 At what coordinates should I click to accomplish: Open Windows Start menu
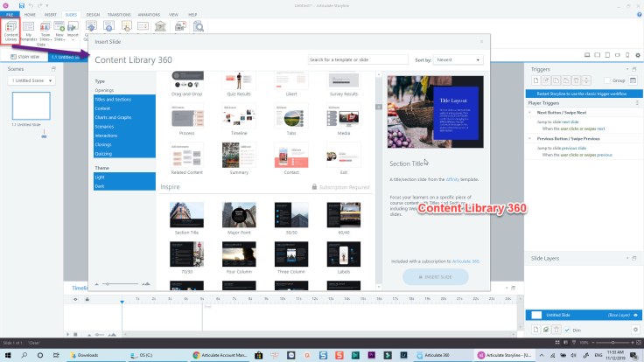7,355
